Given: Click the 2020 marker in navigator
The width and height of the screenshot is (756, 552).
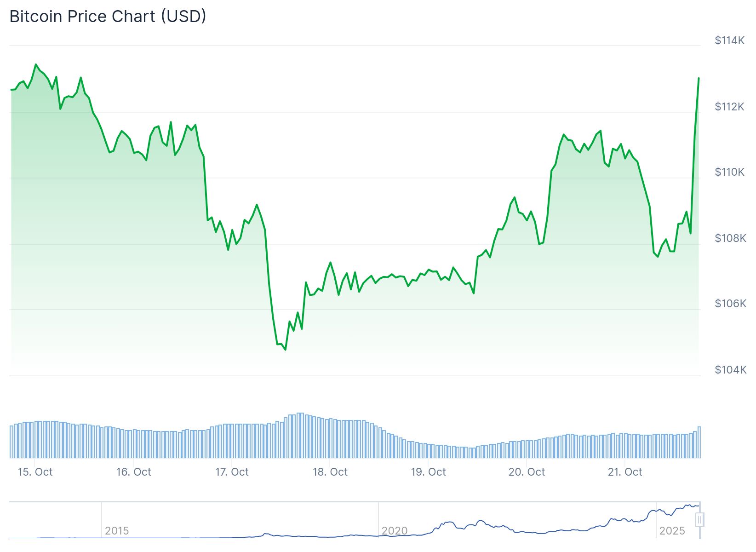Looking at the screenshot, I should point(395,531).
